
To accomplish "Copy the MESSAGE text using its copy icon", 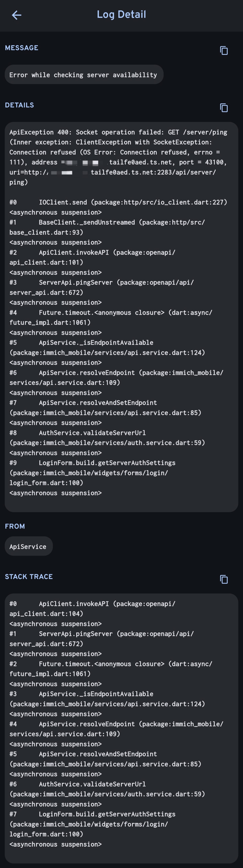I will pyautogui.click(x=223, y=51).
